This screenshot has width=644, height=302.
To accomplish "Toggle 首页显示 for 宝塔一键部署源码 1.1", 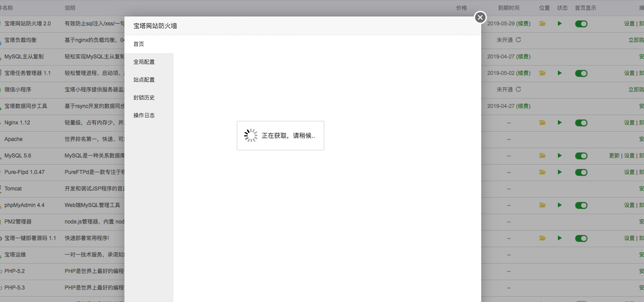I will (x=581, y=238).
